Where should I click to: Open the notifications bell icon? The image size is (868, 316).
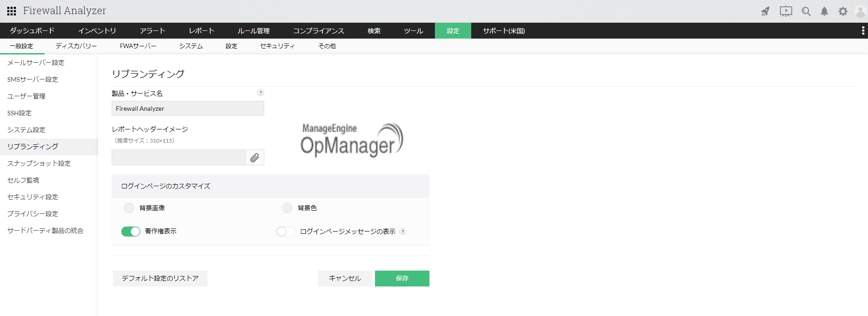pos(824,11)
